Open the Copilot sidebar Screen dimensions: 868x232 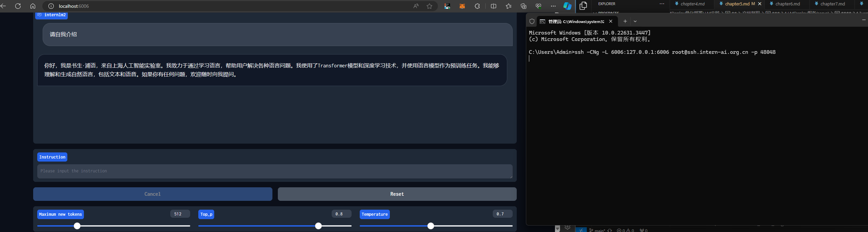pyautogui.click(x=567, y=6)
